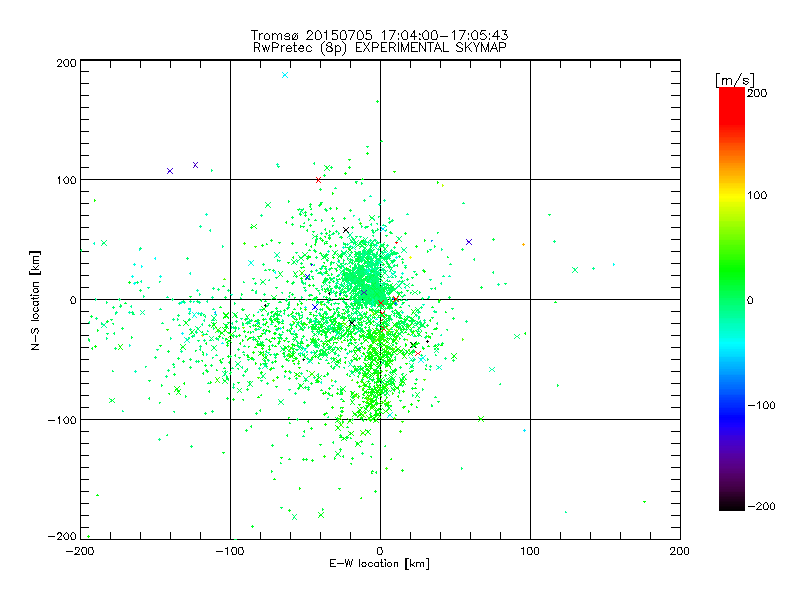Click the '0' tick label on the E-W axis

380,551
